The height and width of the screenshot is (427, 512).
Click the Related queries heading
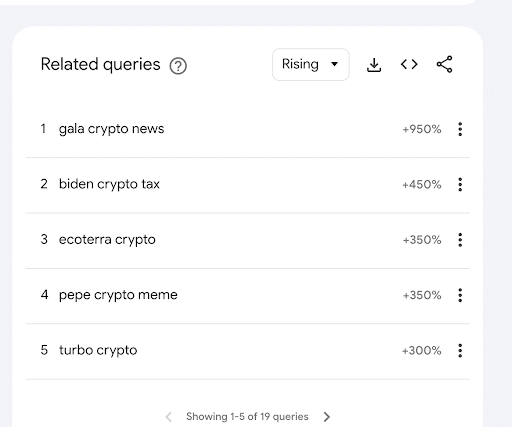[x=100, y=64]
